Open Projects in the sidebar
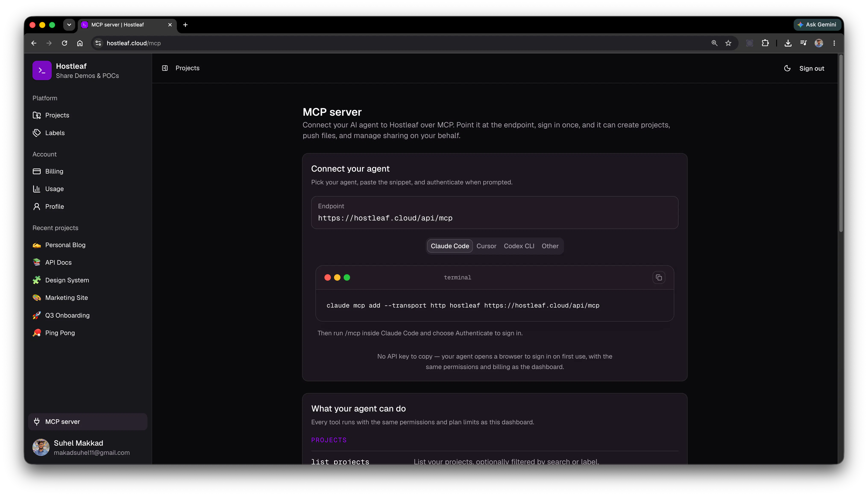The image size is (868, 496). (88, 115)
